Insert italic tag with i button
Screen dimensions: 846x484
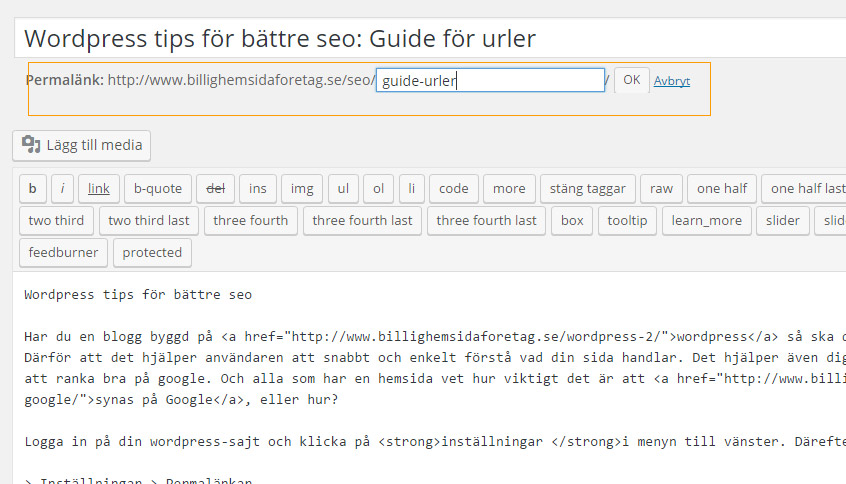click(x=63, y=188)
